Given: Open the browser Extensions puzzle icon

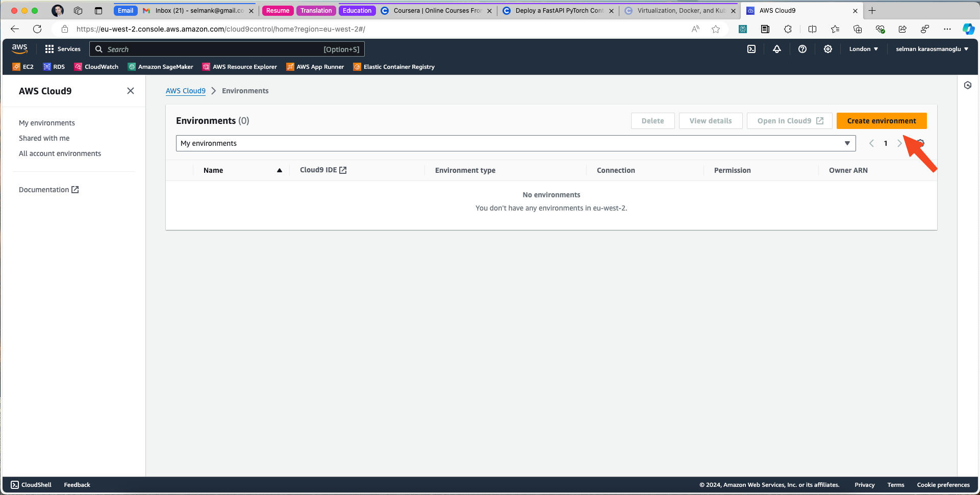Looking at the screenshot, I should point(788,29).
